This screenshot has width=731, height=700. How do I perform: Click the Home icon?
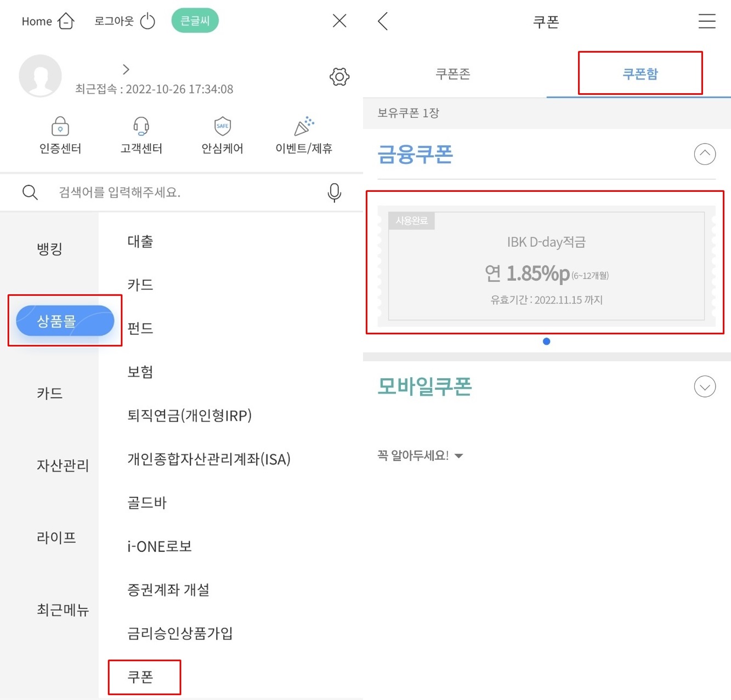66,20
